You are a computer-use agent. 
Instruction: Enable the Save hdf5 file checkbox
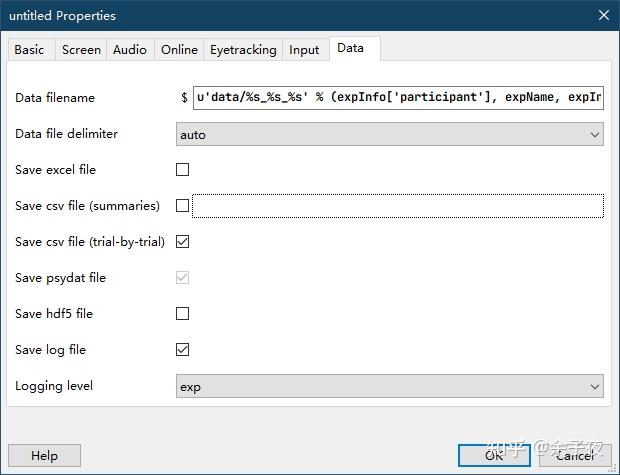[x=182, y=314]
